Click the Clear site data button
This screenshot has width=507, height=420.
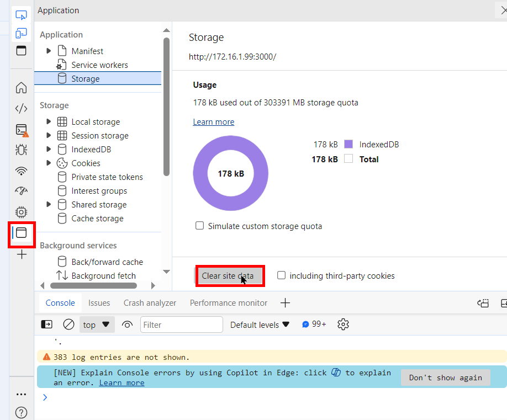pyautogui.click(x=228, y=275)
